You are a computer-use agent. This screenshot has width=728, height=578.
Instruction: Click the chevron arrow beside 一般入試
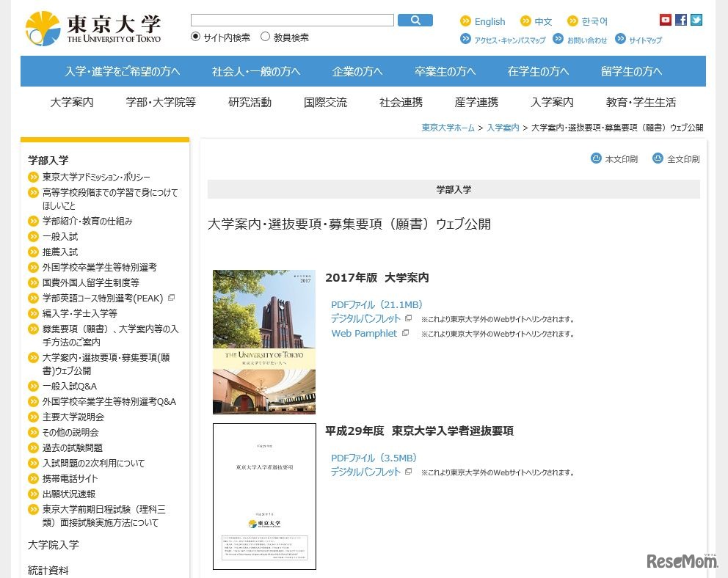[x=32, y=236]
